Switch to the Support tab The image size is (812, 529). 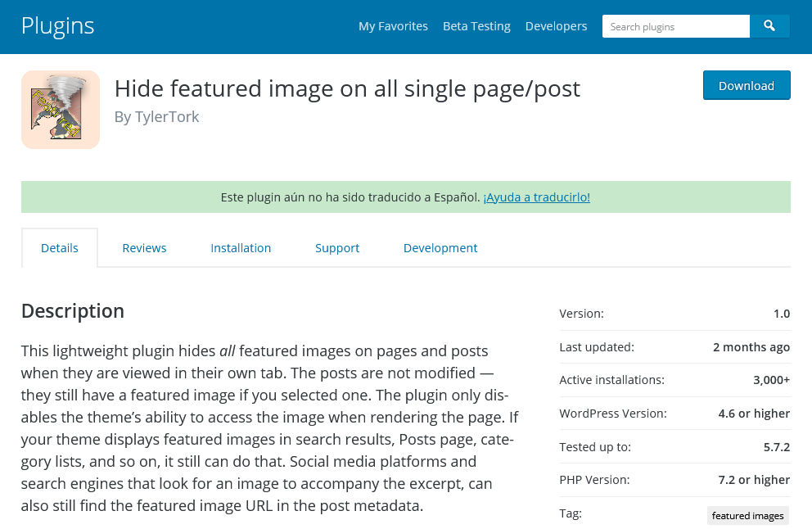pos(337,248)
